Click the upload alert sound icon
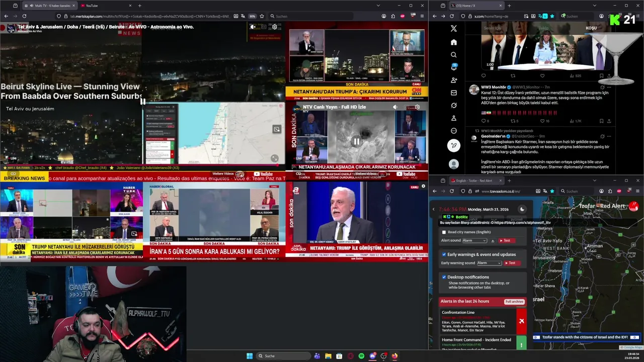Image resolution: width=644 pixels, height=362 pixels. [493, 241]
